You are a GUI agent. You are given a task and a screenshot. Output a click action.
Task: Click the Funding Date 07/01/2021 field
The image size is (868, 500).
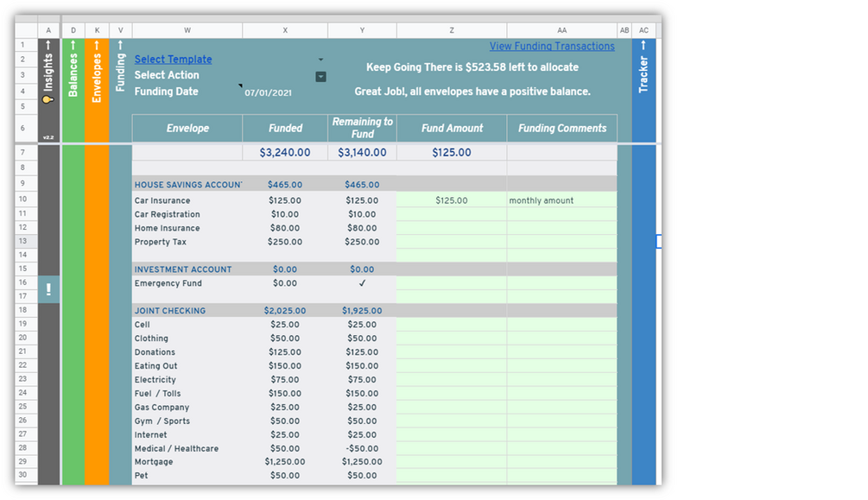(268, 93)
